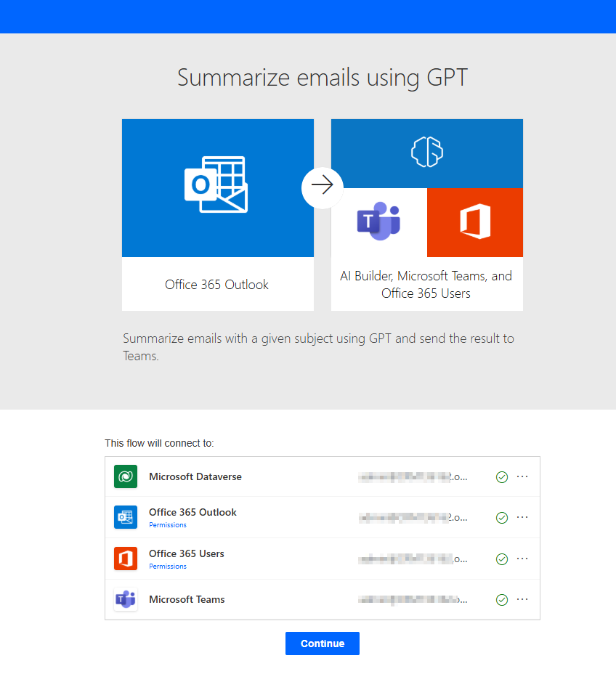Screen dimensions: 616x682
Task: Click the green checkmark for Office 365 Users
Action: click(502, 559)
